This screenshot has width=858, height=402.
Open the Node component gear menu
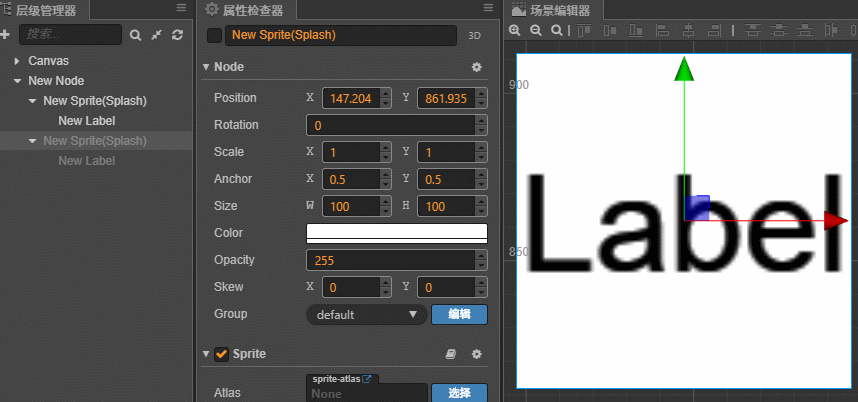[x=477, y=67]
